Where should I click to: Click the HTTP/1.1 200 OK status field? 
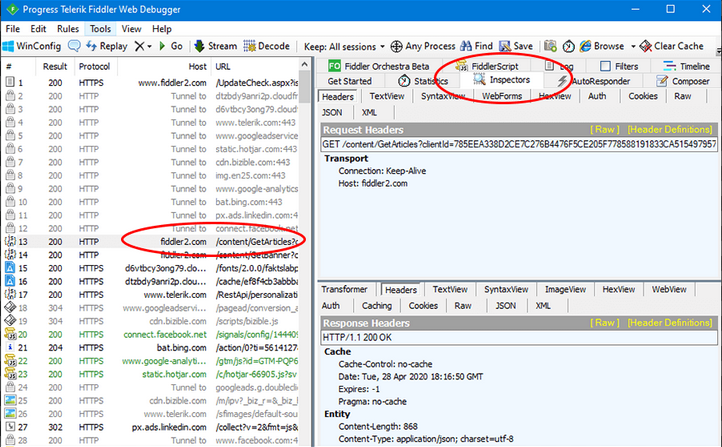519,338
